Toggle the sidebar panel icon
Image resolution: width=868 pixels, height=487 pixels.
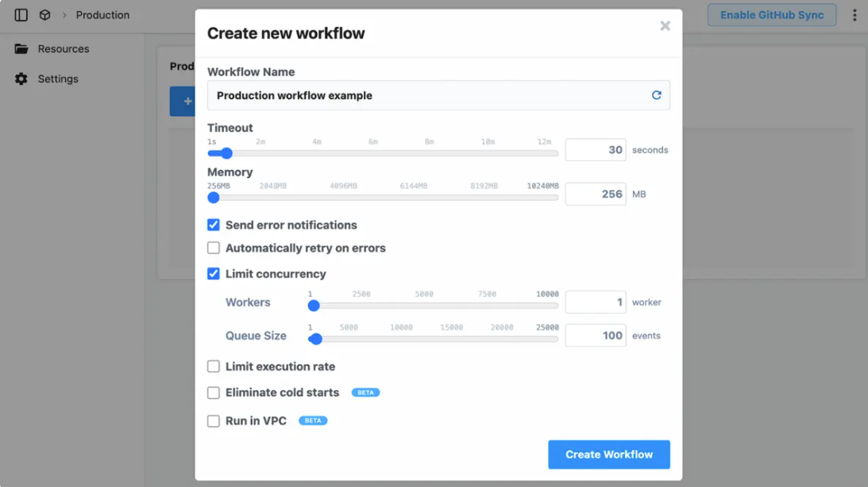[x=21, y=14]
